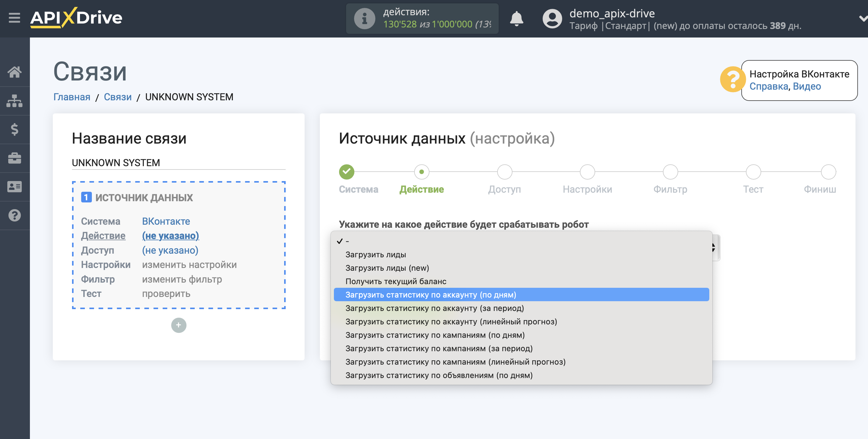Select Загрузить лиды option
868x439 pixels.
521,255
